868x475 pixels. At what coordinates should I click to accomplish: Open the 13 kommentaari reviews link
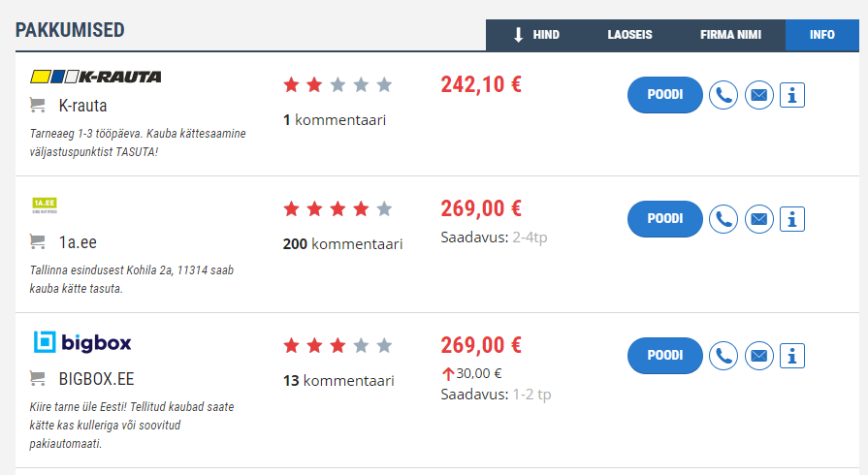pyautogui.click(x=338, y=381)
